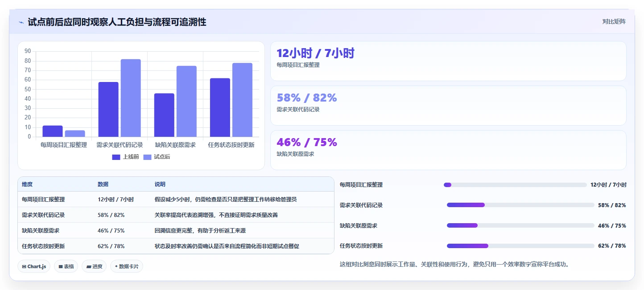
Task: Click progress bar for 缺陷关联原需求
Action: (x=520, y=225)
